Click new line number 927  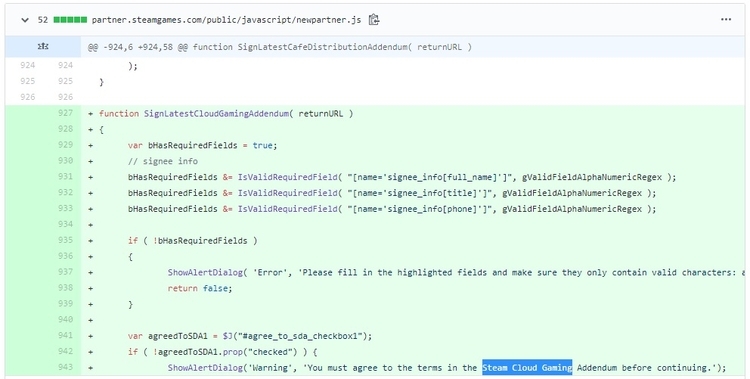66,113
